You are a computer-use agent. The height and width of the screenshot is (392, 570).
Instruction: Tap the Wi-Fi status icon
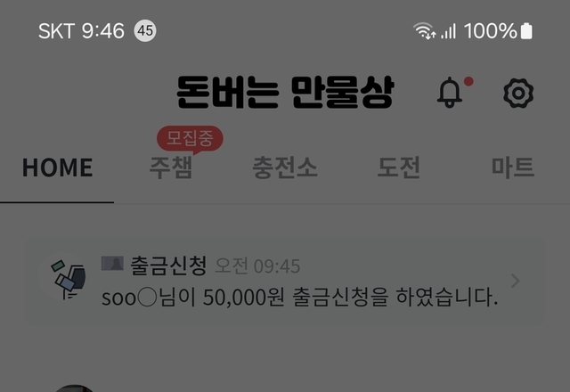[424, 30]
